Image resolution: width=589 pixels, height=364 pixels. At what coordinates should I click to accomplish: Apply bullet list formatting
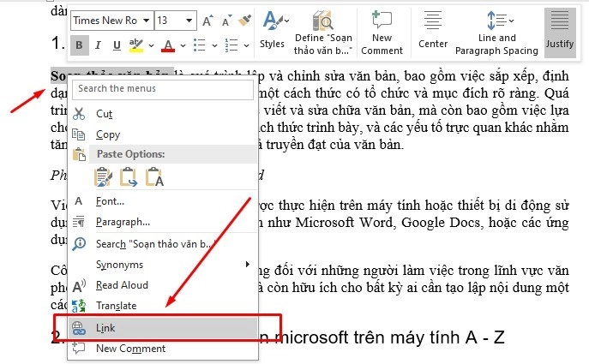(200, 45)
